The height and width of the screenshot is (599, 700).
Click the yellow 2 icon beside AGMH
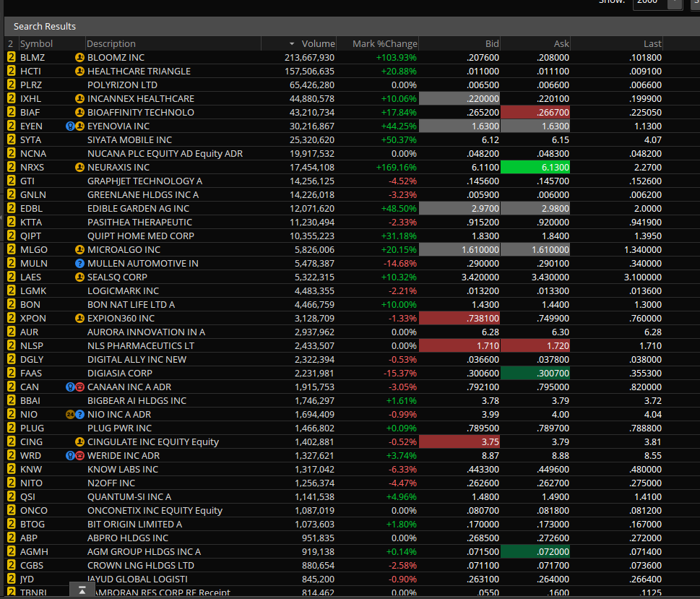click(x=11, y=551)
